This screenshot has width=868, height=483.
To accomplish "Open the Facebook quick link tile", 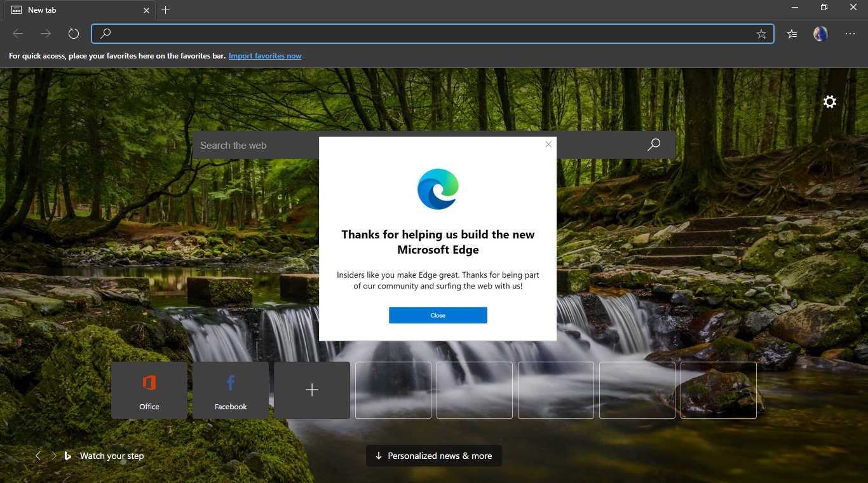I will [231, 390].
